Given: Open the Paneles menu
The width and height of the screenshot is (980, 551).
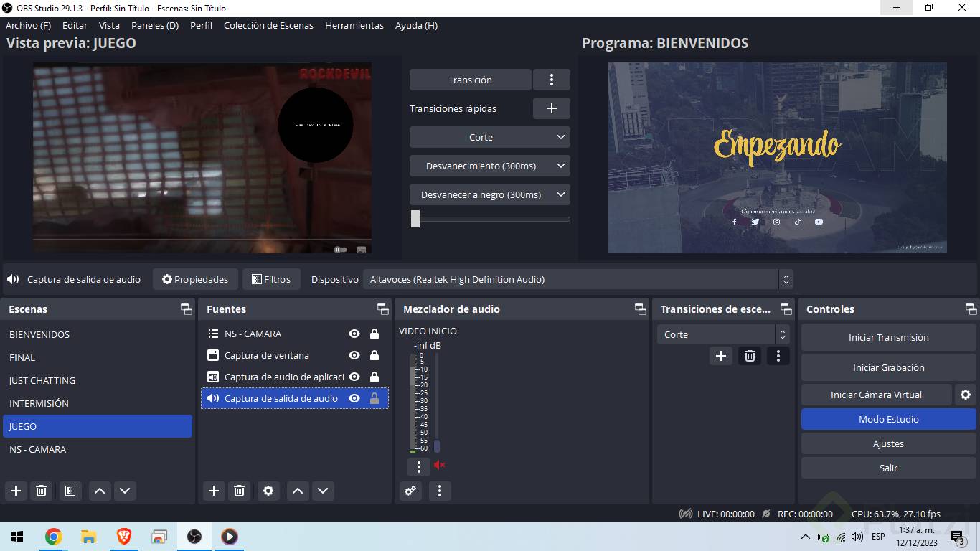Looking at the screenshot, I should (x=155, y=25).
